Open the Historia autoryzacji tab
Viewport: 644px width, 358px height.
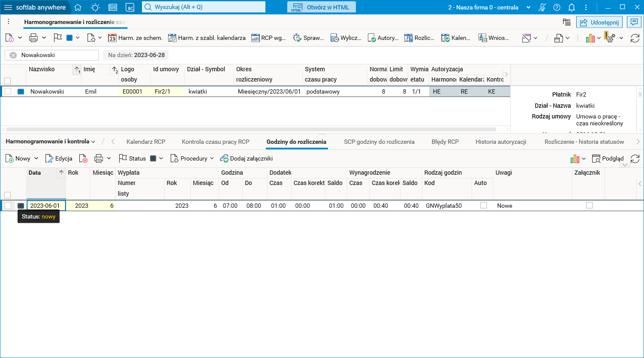(501, 142)
